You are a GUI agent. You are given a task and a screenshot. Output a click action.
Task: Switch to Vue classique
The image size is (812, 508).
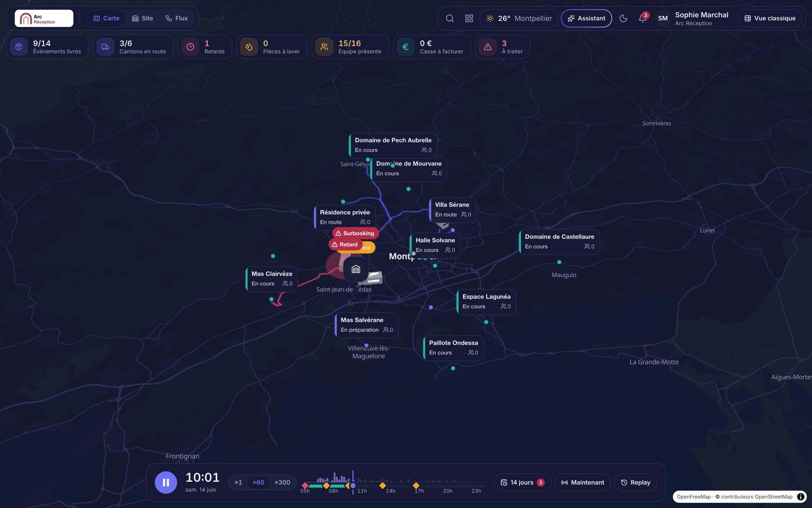click(x=770, y=18)
